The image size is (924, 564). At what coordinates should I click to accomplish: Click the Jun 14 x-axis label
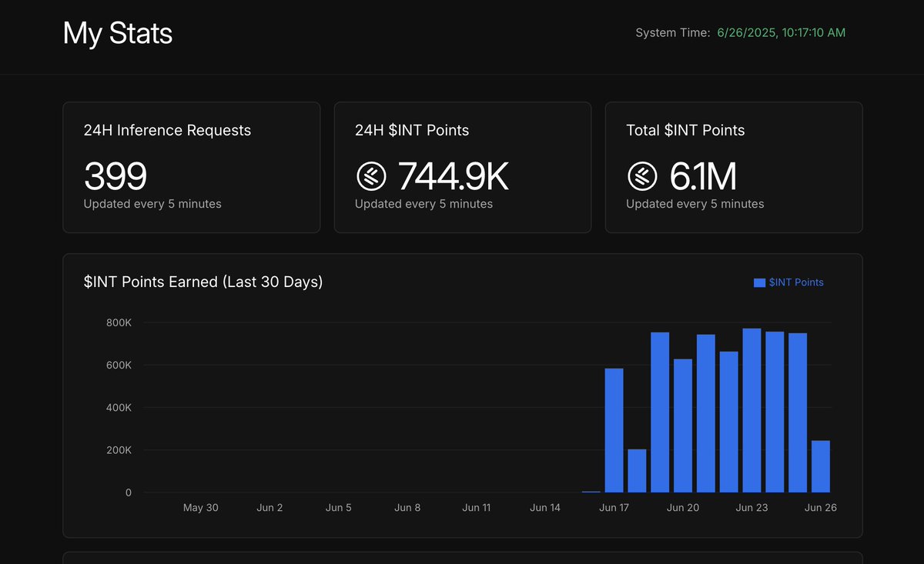pos(545,508)
